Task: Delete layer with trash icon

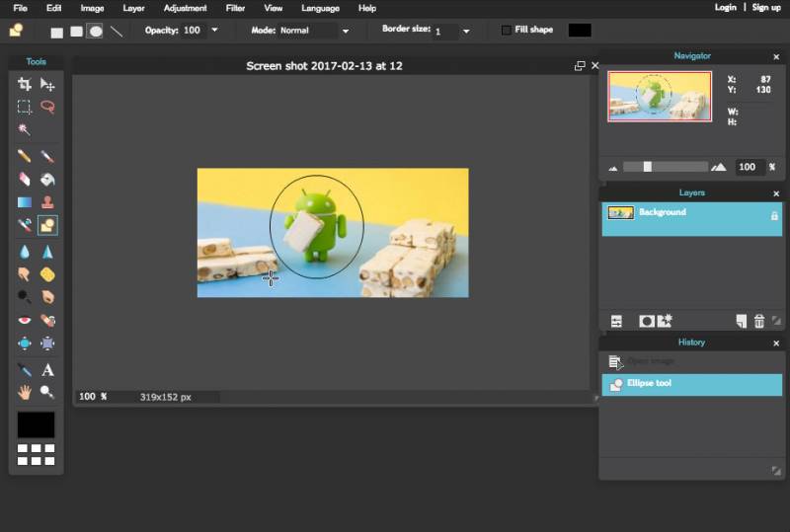Action: [758, 321]
